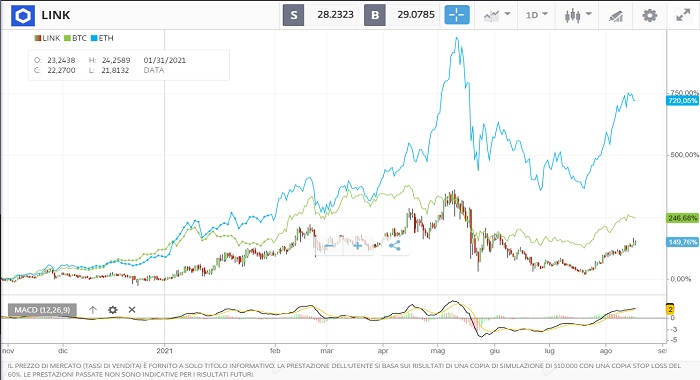Click the 246,68% BTC value tag
This screenshot has height=380, width=700.
click(682, 218)
